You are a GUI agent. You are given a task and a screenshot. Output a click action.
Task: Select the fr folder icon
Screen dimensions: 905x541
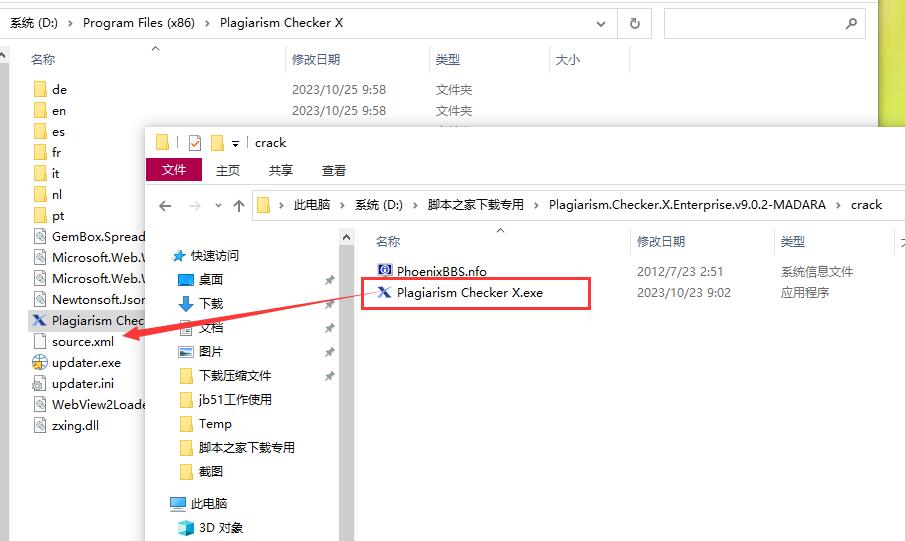40,152
